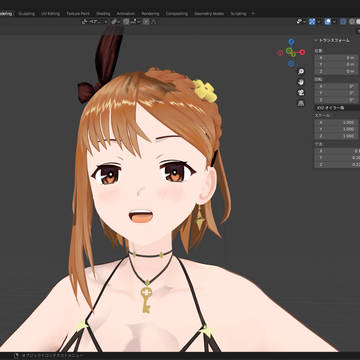Collapse the トランスフォーム panel header
The width and height of the screenshot is (360, 360).
pos(334,40)
